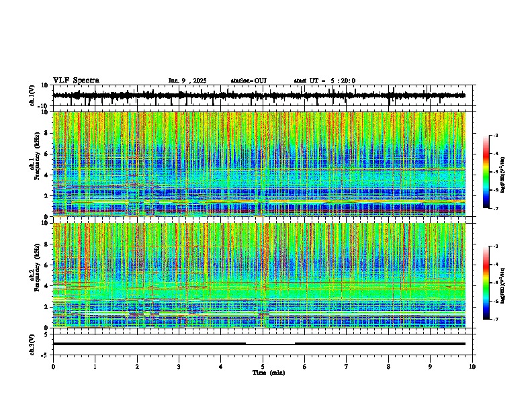532x411 pixels.
Task: Click the color scale bar beside ch.1 spectrogram
Action: pos(486,172)
